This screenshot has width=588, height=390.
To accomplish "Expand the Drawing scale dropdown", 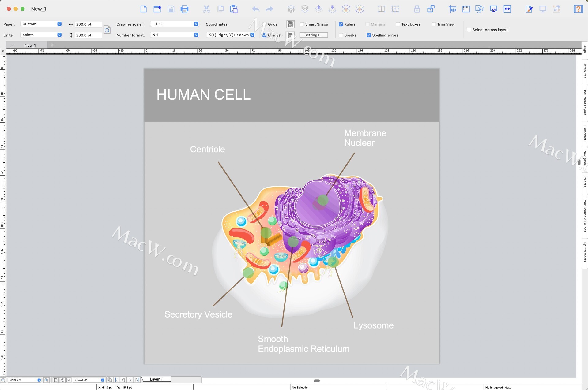I will click(x=175, y=24).
